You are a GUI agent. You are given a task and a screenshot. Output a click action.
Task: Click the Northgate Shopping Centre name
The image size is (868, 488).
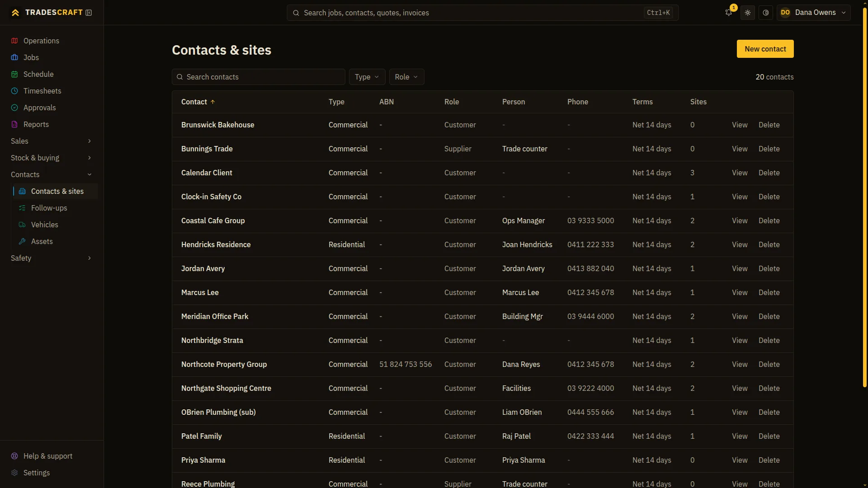tap(226, 388)
